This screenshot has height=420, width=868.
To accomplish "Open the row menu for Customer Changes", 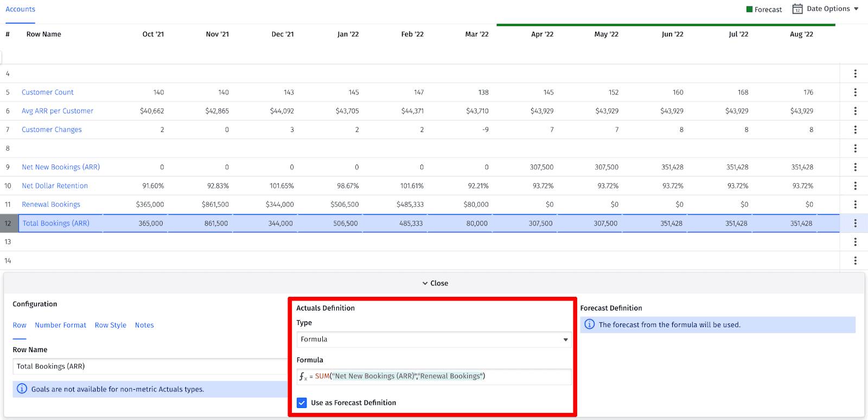I will 855,130.
